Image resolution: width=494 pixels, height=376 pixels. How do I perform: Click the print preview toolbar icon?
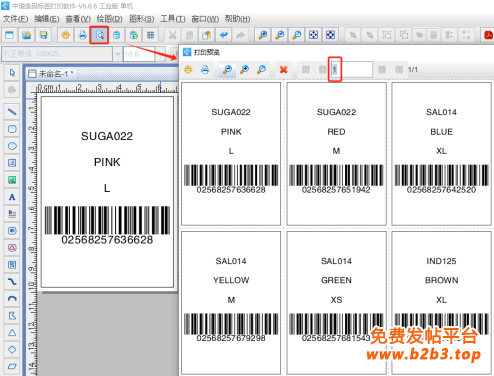[x=99, y=35]
